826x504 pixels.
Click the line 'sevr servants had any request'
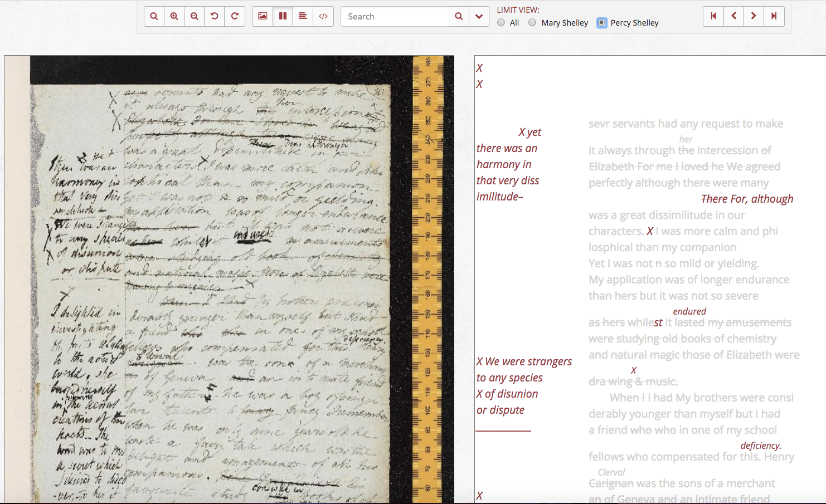point(686,124)
